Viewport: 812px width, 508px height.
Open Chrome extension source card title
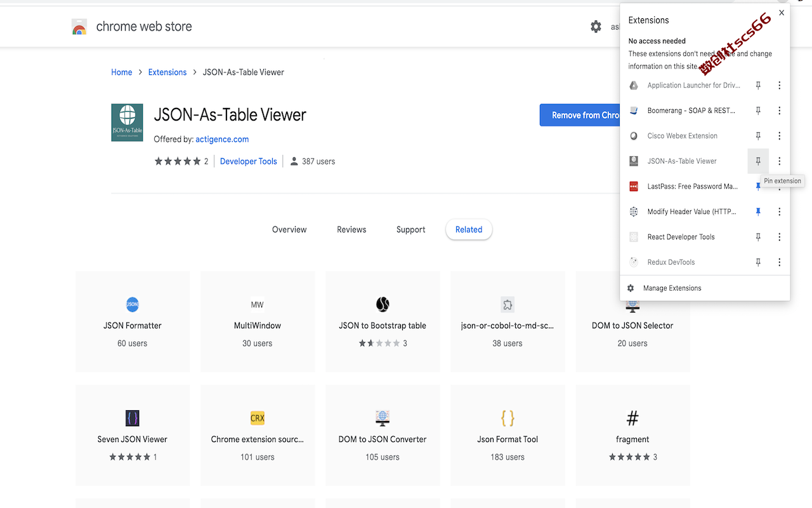[258, 439]
